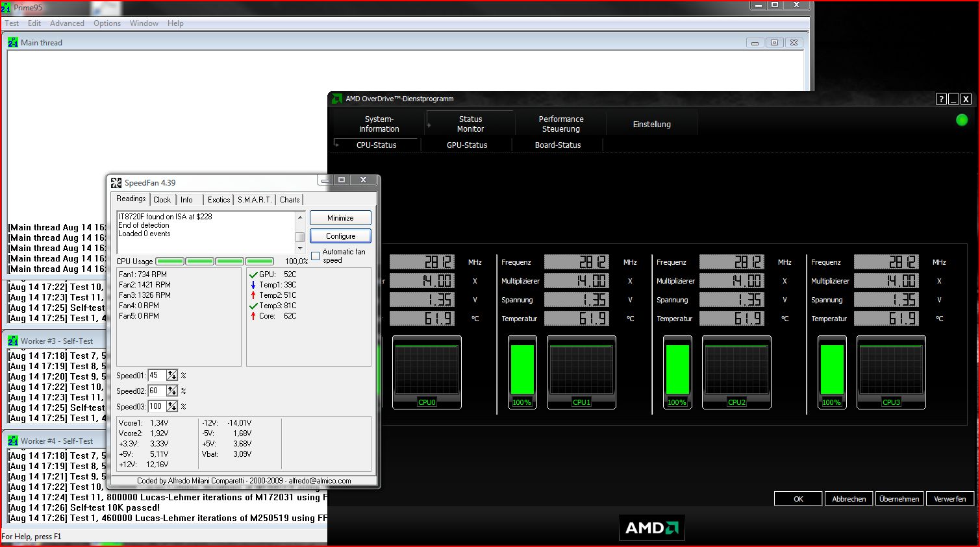Open the Test menu in Prime95
Image resolution: width=980 pixels, height=547 pixels.
point(12,23)
